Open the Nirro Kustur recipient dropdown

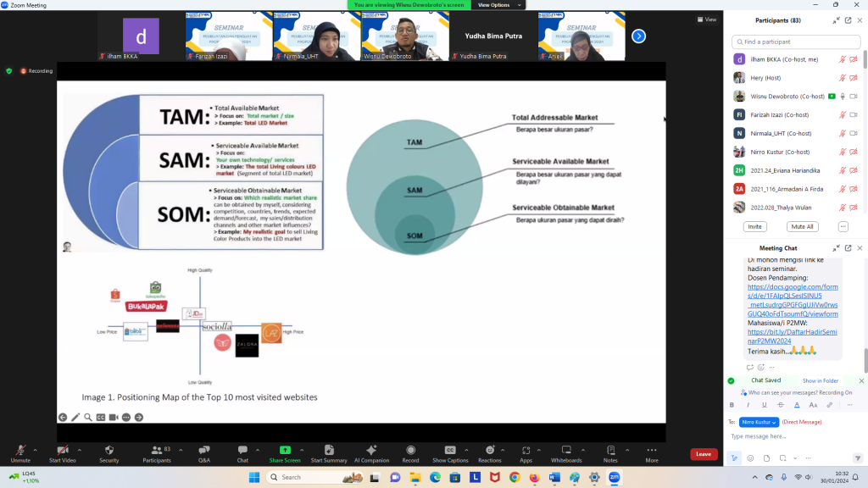[759, 421]
